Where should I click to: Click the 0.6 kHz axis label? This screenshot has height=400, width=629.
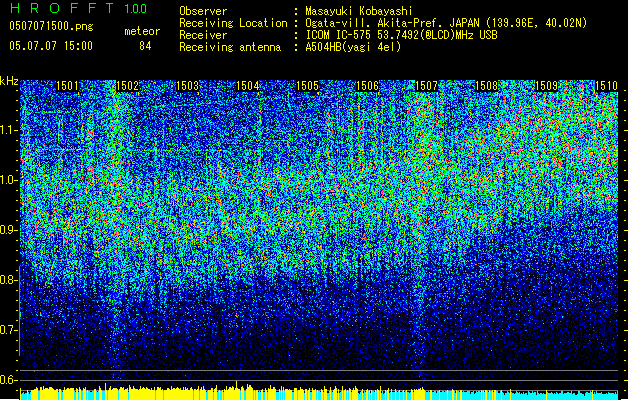pyautogui.click(x=9, y=380)
